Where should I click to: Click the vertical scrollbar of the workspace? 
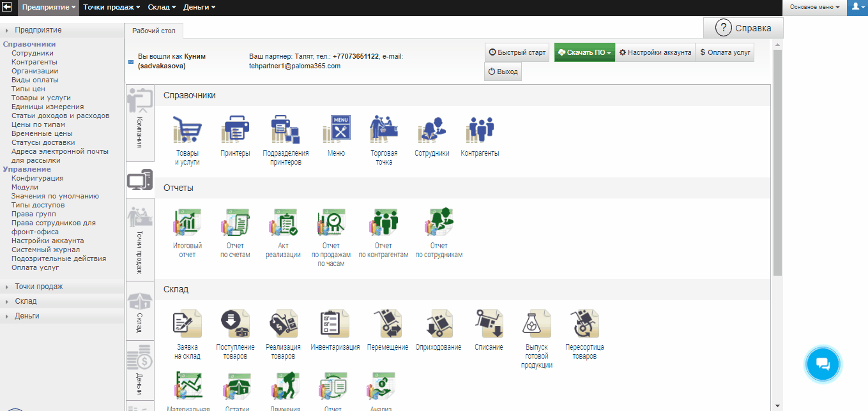(x=777, y=160)
